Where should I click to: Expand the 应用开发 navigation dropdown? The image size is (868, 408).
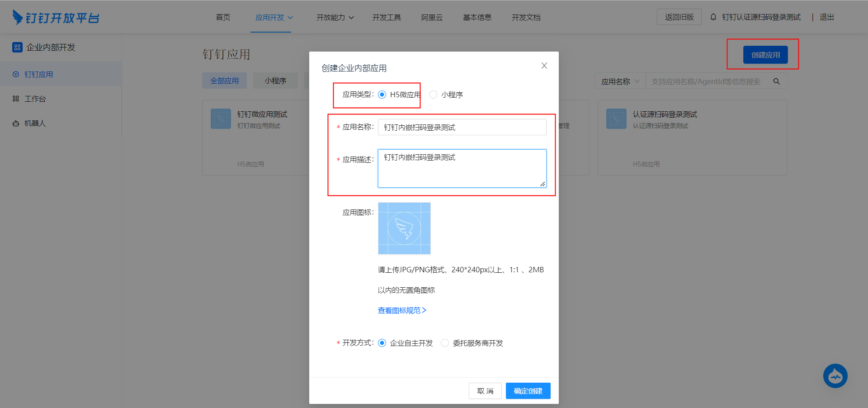274,18
